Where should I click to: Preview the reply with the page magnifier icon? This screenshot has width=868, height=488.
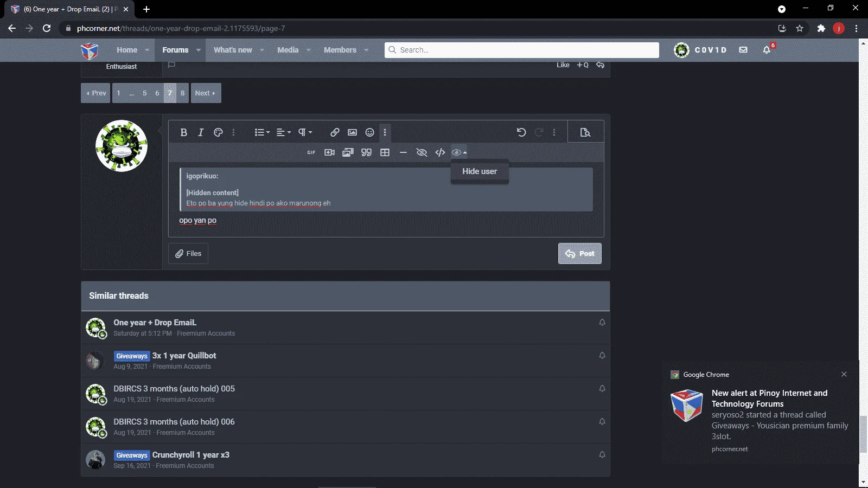(x=585, y=132)
